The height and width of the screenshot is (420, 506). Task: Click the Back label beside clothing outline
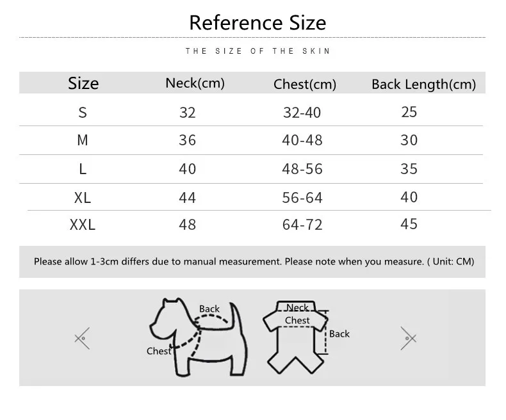click(x=339, y=334)
